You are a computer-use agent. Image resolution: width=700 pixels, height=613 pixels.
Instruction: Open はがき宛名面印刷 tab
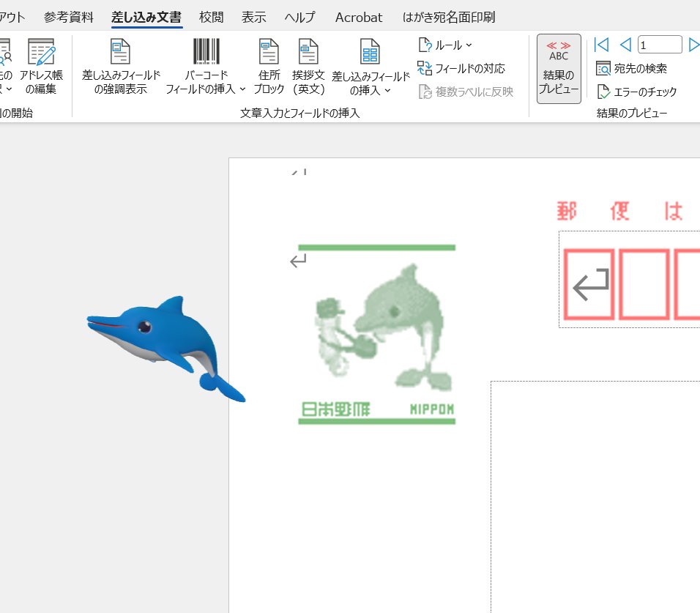point(449,17)
